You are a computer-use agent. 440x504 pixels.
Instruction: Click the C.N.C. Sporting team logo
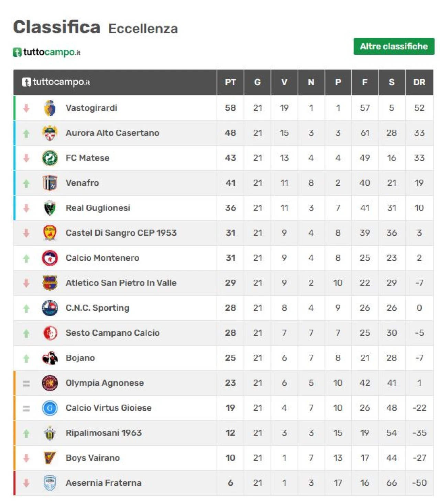pos(50,308)
